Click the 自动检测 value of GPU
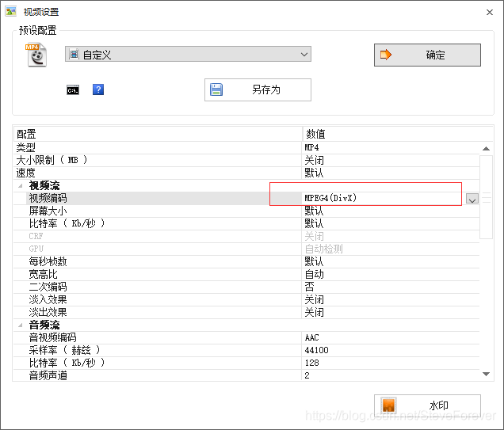Viewport: 504px width, 430px height. click(323, 249)
